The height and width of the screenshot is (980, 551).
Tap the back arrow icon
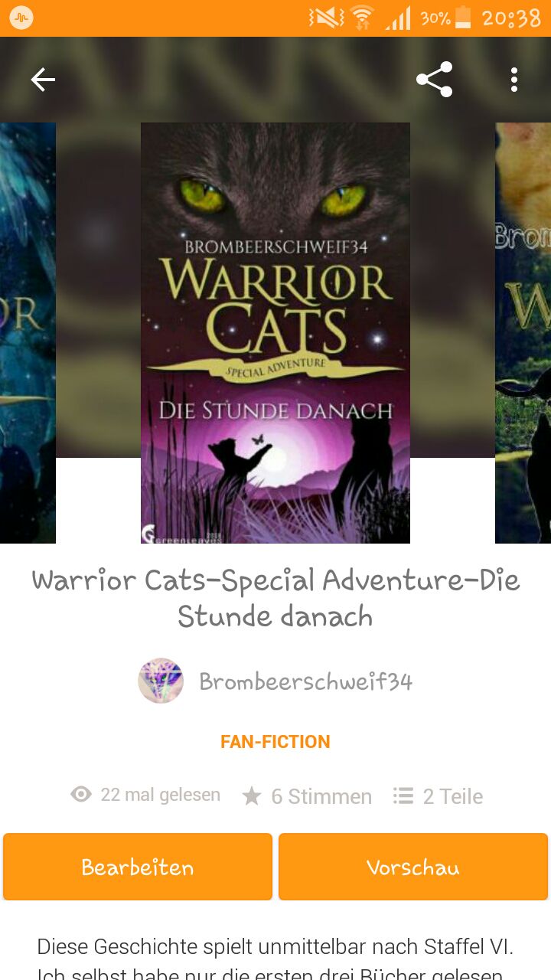pyautogui.click(x=43, y=80)
